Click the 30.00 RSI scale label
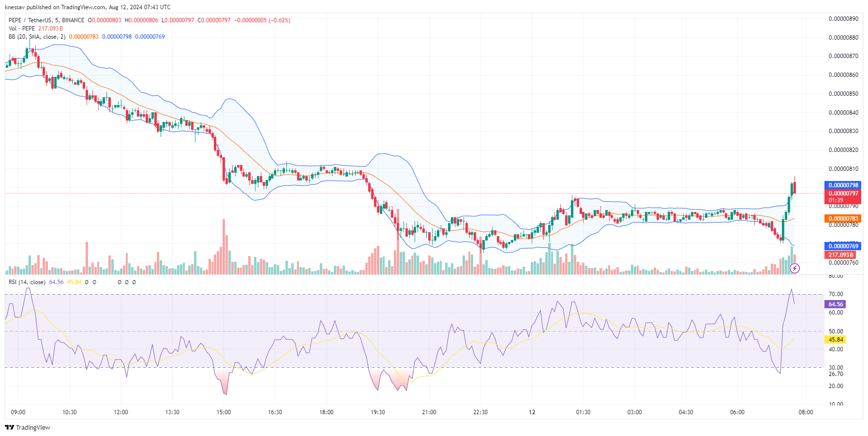 [x=836, y=368]
